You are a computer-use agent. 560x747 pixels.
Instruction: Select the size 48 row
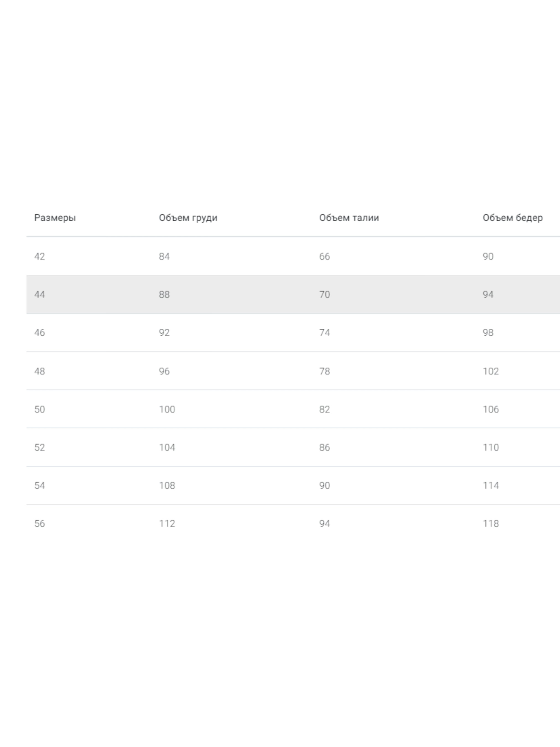[x=40, y=371]
